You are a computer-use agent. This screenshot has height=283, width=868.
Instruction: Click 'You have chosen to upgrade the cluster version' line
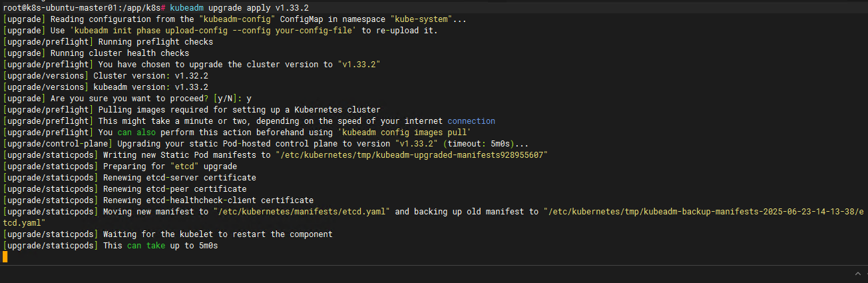[x=191, y=64]
